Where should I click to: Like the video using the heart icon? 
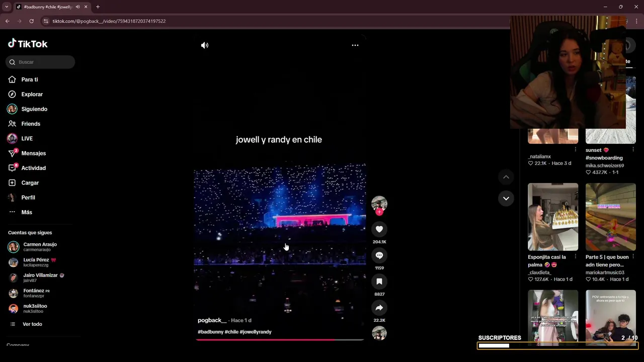point(379,229)
